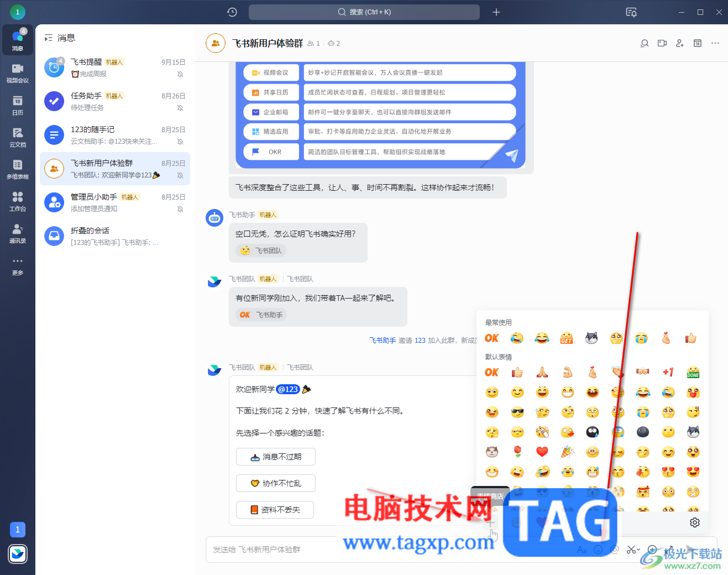This screenshot has height=575, width=728.
Task: Open the 任务助手 conversation
Action: pos(115,101)
